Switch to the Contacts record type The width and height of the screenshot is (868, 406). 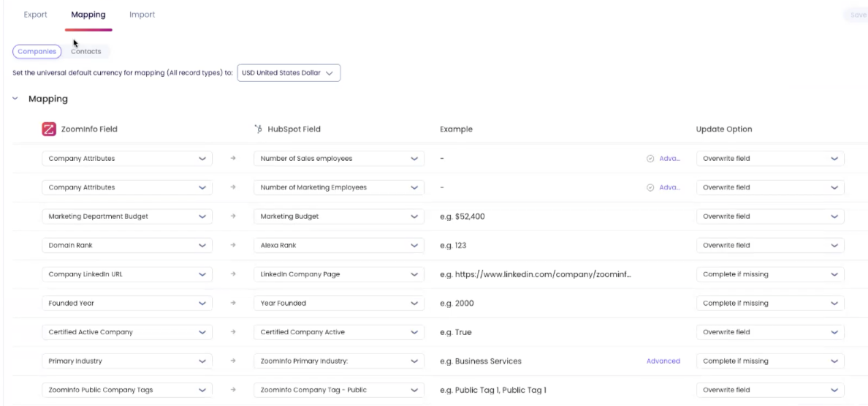coord(85,51)
